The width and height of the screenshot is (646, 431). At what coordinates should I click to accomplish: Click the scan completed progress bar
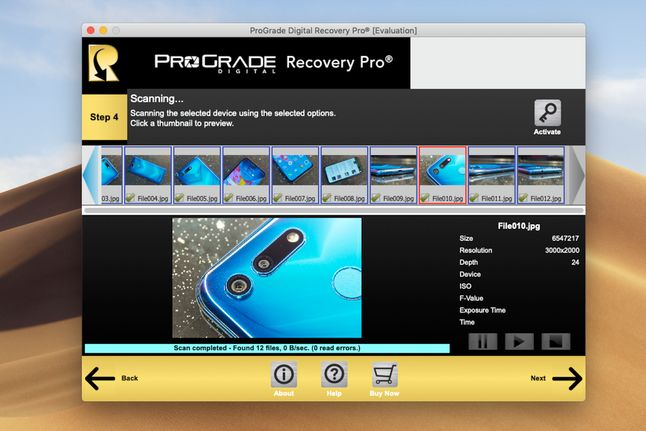[267, 348]
